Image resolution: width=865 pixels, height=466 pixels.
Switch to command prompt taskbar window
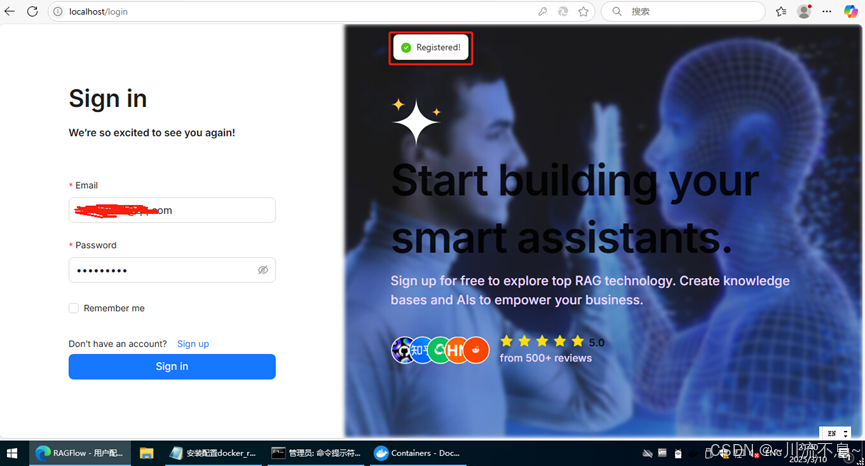tap(316, 453)
